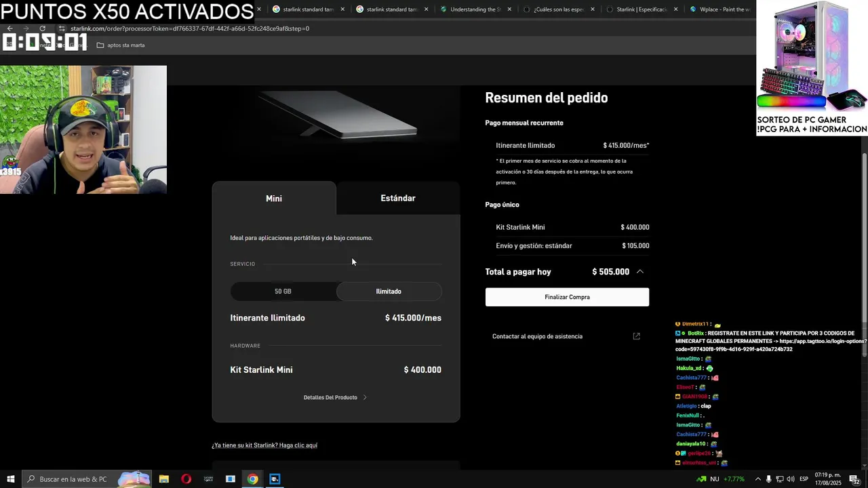The width and height of the screenshot is (868, 488).
Task: Open the volume control in the tray
Action: tap(791, 479)
